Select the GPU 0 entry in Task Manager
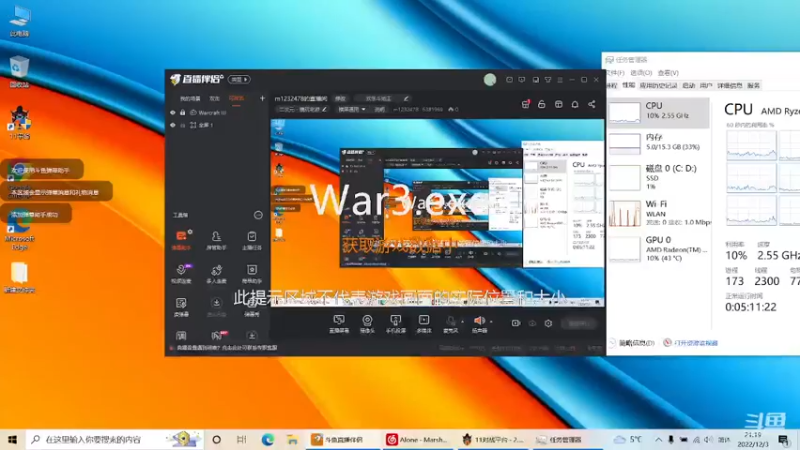The width and height of the screenshot is (800, 450). [658, 248]
